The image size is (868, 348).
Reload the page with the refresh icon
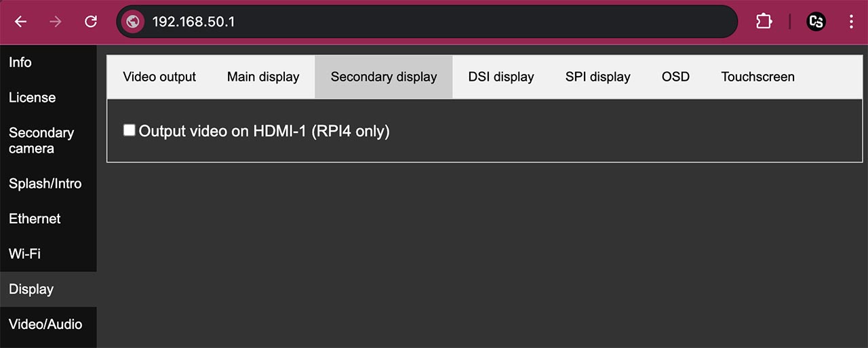91,22
